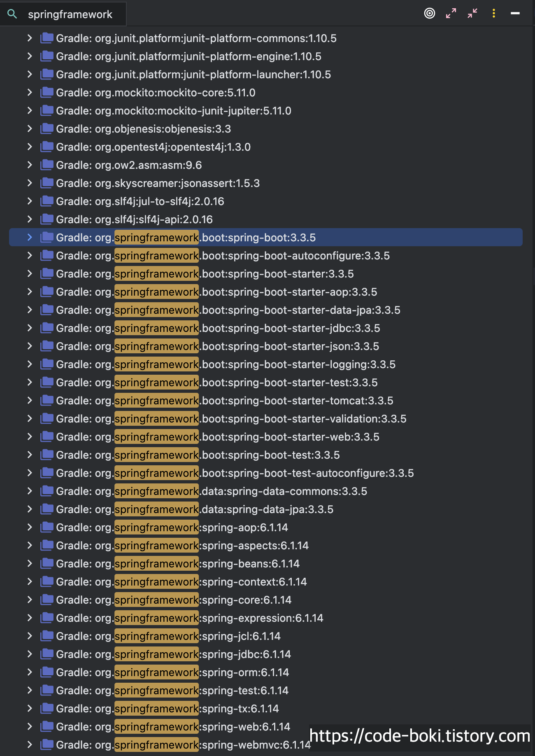Viewport: 535px width, 756px height.
Task: Select spring-aspects:6.1.14 row text
Action: (x=182, y=546)
